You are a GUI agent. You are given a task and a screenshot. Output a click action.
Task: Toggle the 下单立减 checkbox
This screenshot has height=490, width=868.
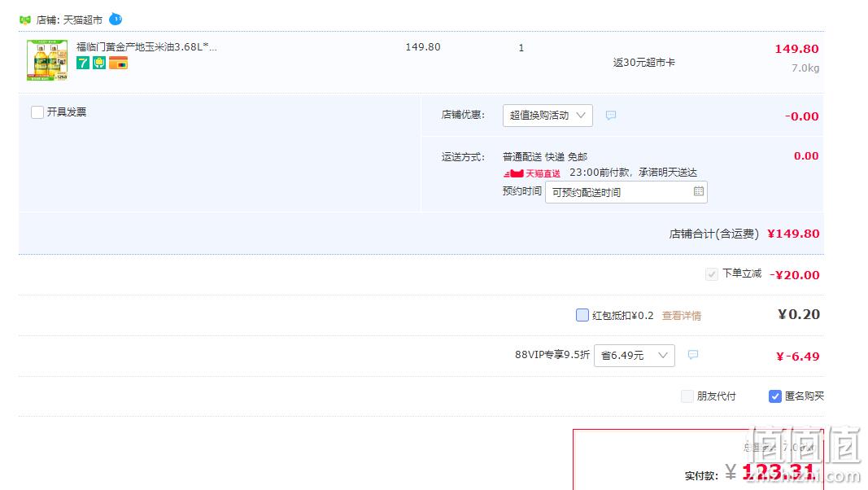[711, 274]
